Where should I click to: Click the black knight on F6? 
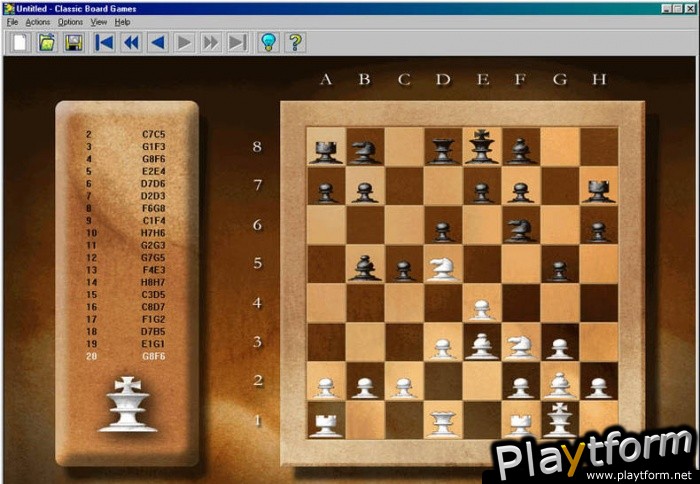[521, 230]
